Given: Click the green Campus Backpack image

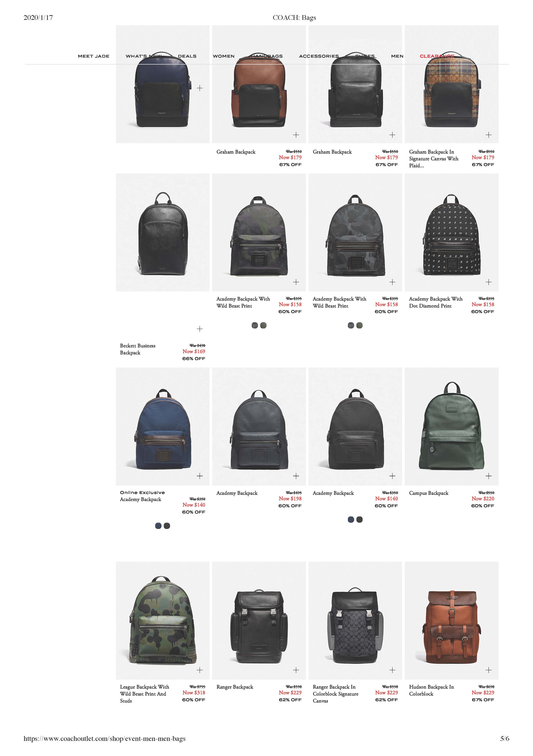Looking at the screenshot, I should tap(451, 426).
